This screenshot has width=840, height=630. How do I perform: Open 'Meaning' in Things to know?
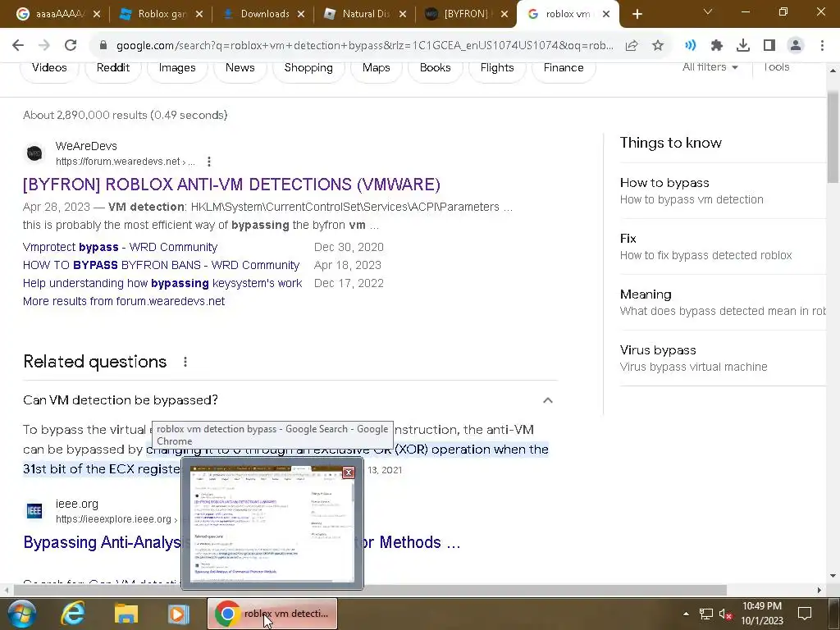[723, 302]
